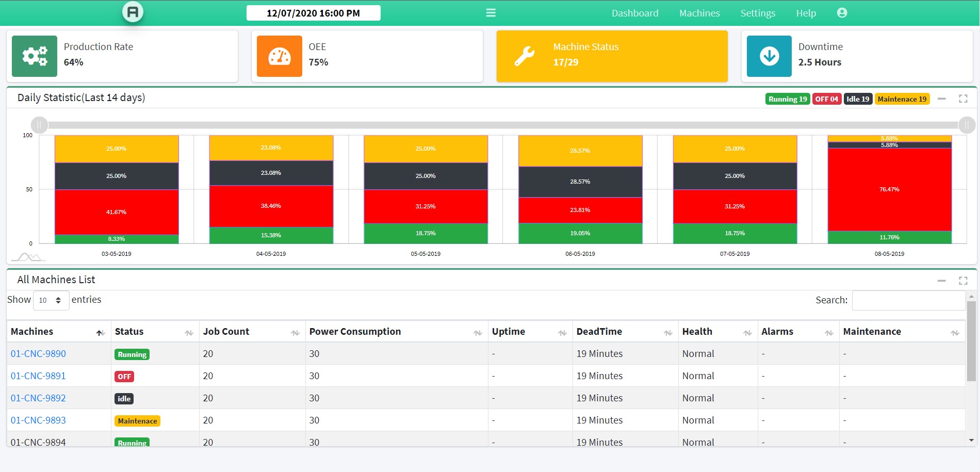Click into the Search input field

point(908,300)
